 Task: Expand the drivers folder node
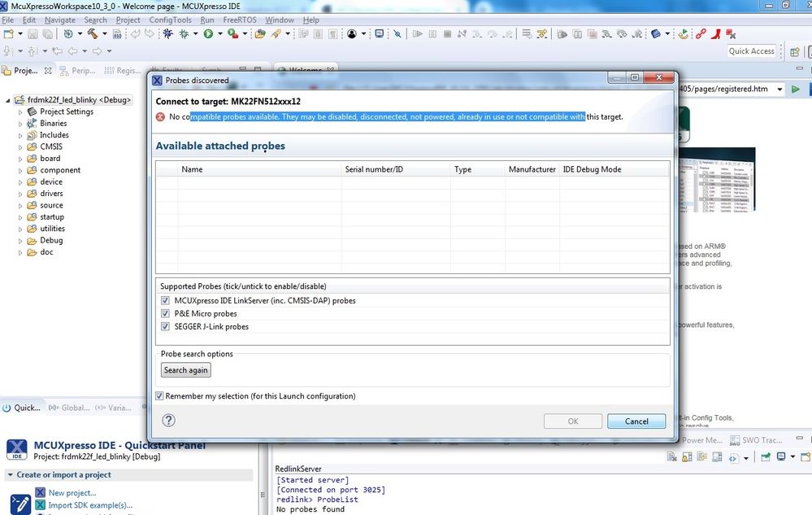click(20, 194)
